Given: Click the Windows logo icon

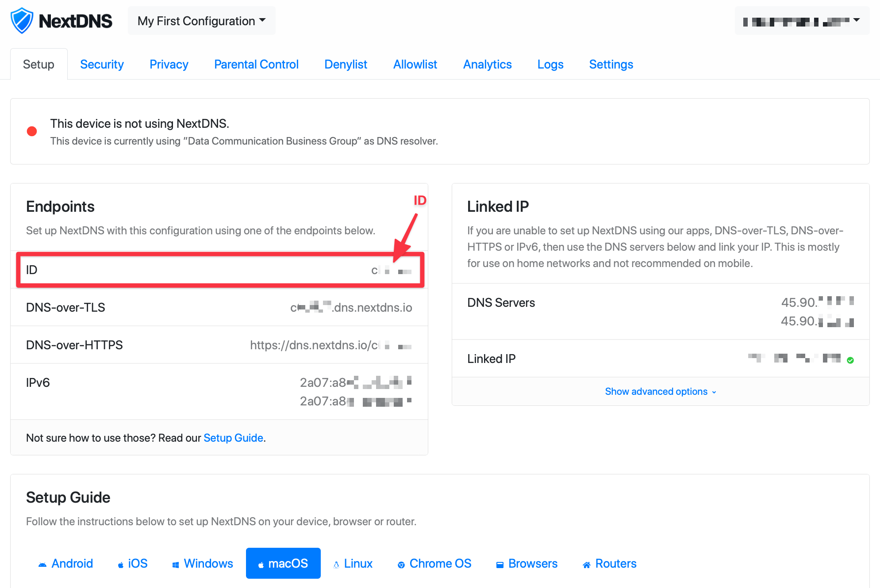Looking at the screenshot, I should (176, 565).
